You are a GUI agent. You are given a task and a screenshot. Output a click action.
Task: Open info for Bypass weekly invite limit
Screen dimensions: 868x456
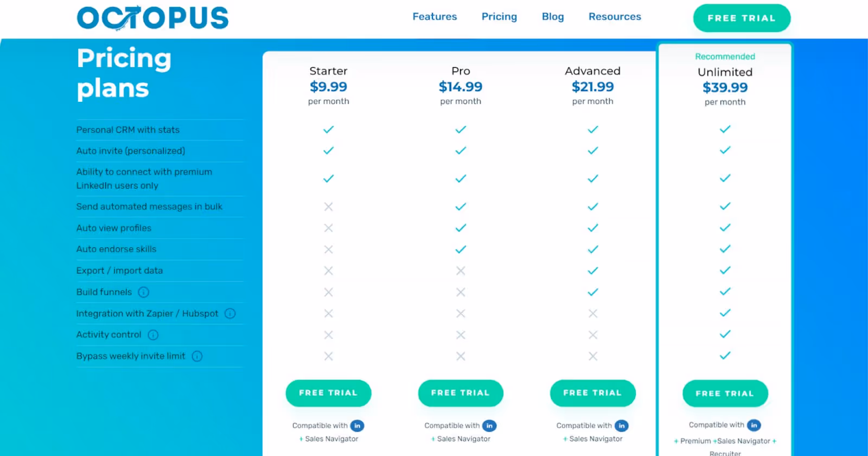tap(197, 356)
